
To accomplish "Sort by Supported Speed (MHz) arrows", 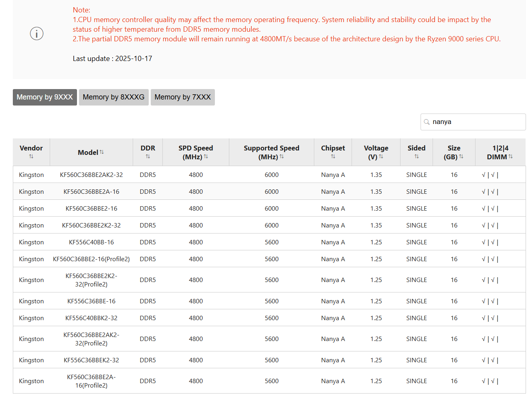I will (x=282, y=156).
